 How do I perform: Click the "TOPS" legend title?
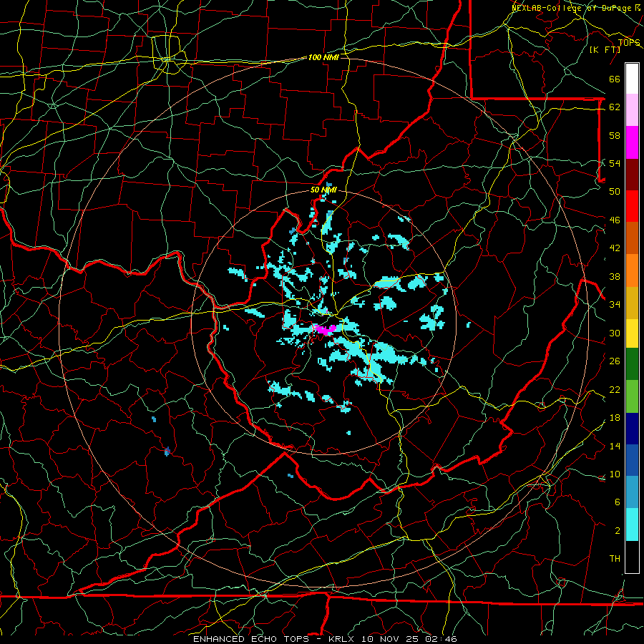pos(629,43)
